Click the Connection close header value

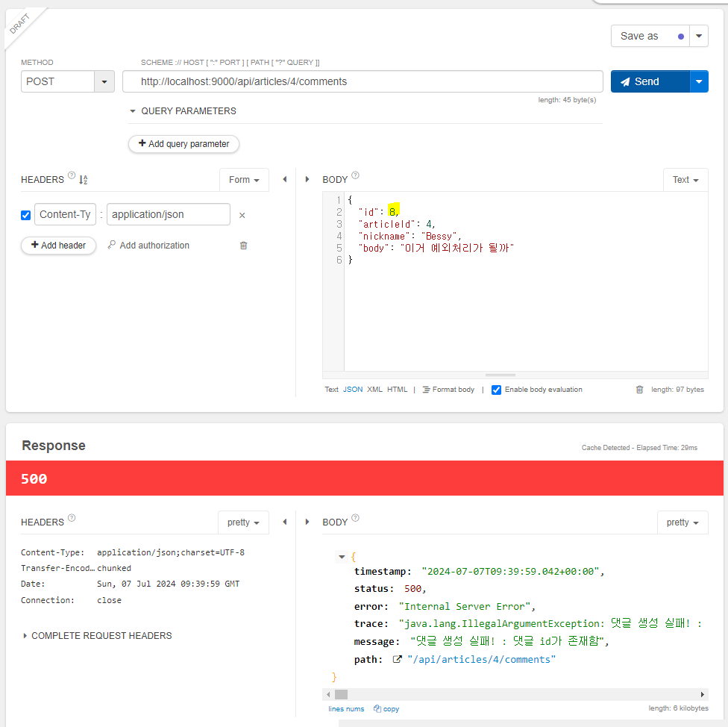[109, 600]
